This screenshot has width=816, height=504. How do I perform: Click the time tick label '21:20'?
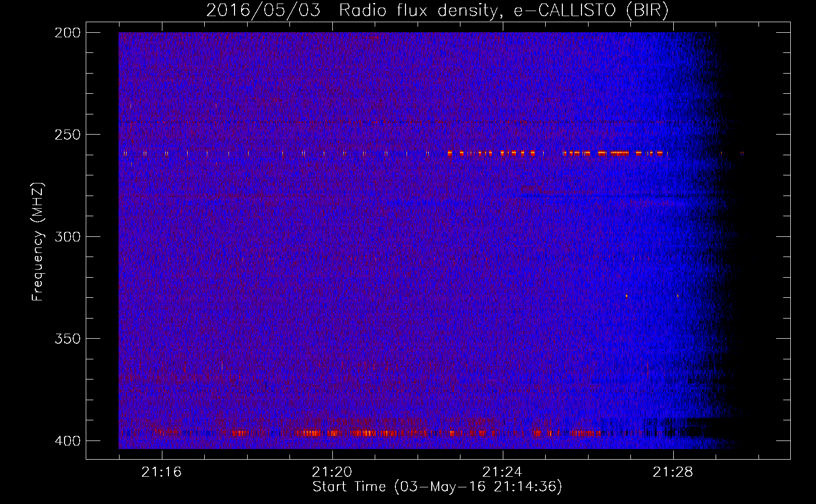pos(332,472)
